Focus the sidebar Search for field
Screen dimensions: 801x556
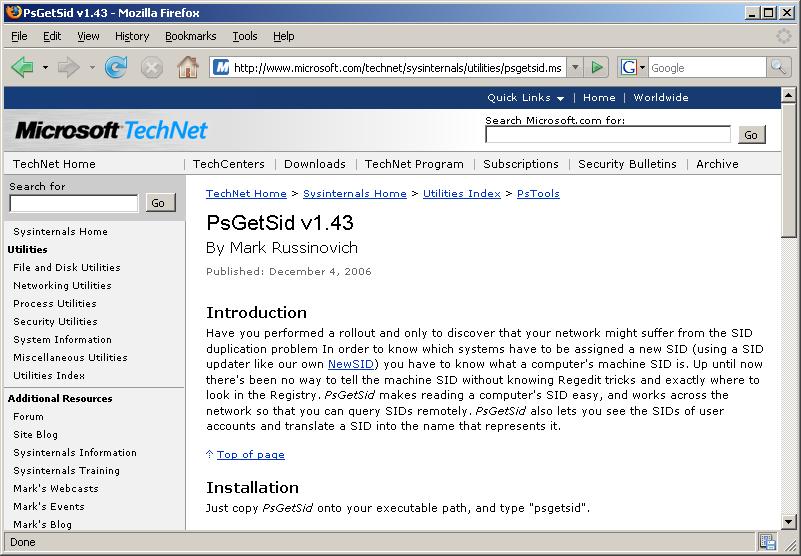74,203
